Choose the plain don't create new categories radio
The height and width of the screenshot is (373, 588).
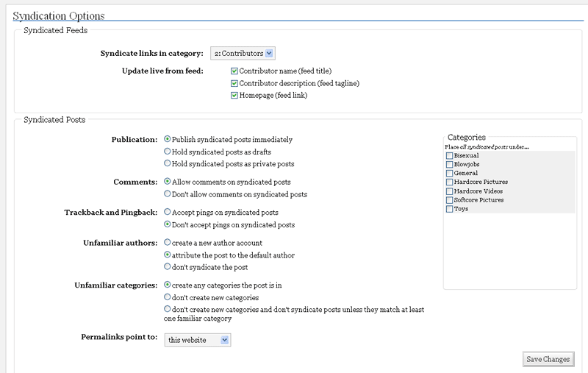pos(168,297)
